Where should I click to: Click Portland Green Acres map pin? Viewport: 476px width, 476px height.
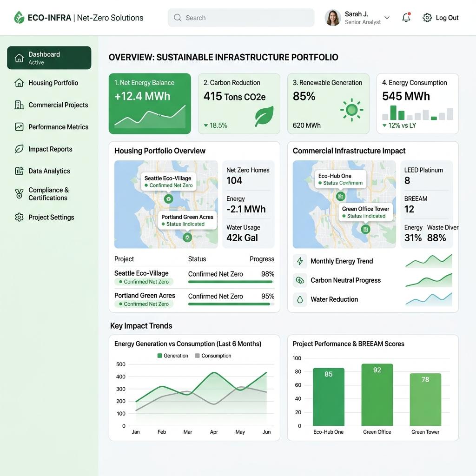(187, 238)
